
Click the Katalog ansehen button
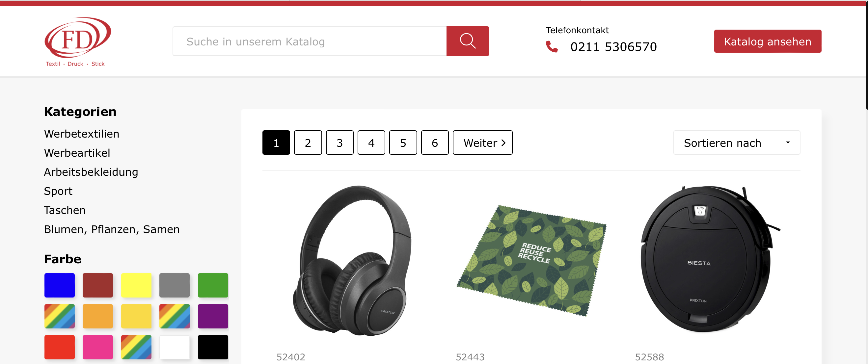767,41
